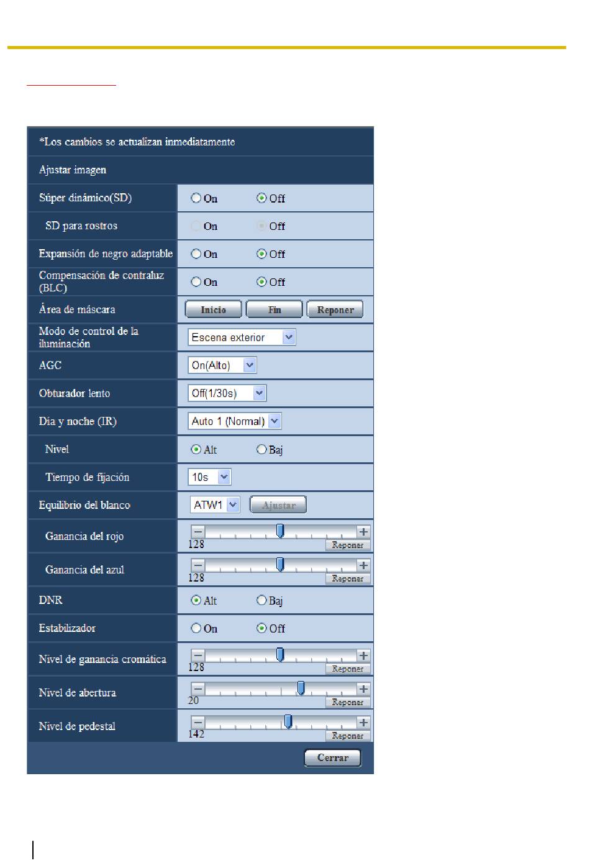Select Off for Expansión de negro adaptable
The image size is (590, 868).
(x=261, y=254)
